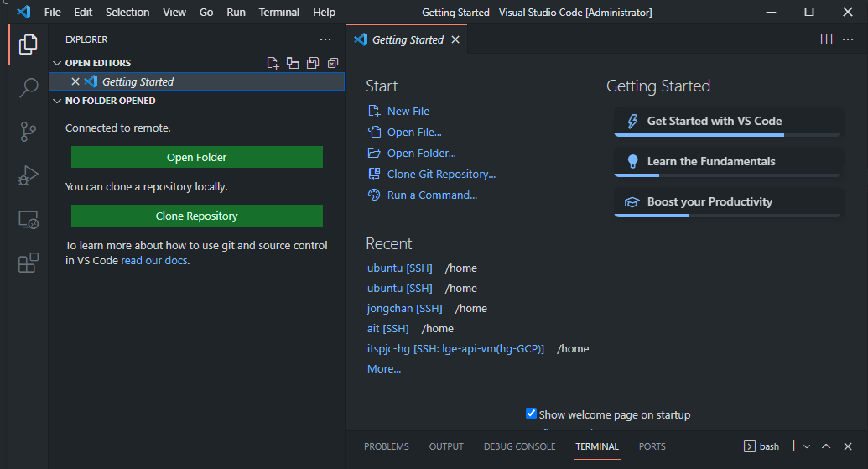Switch to the Debug Console tab
868x469 pixels.
519,446
